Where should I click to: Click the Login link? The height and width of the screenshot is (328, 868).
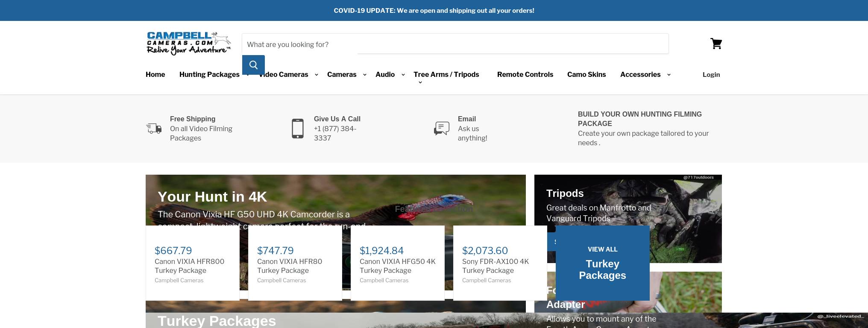(x=711, y=74)
